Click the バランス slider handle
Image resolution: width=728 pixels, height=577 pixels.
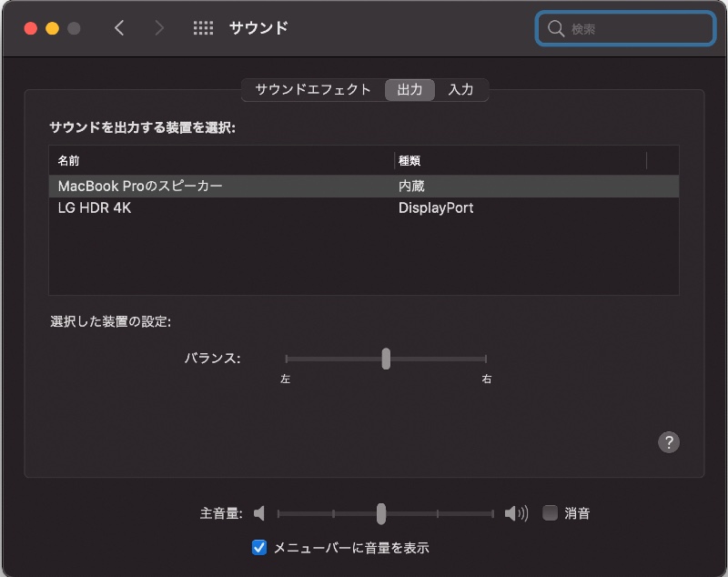tap(386, 359)
